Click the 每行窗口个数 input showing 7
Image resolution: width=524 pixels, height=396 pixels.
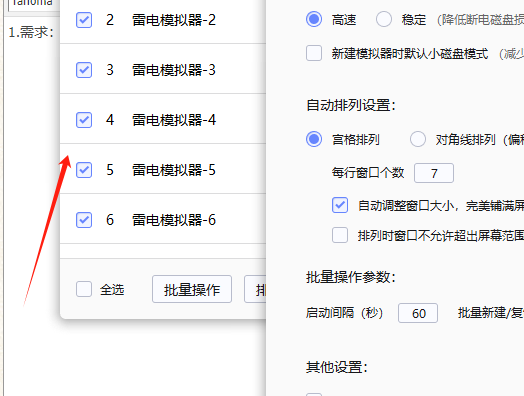tap(434, 173)
